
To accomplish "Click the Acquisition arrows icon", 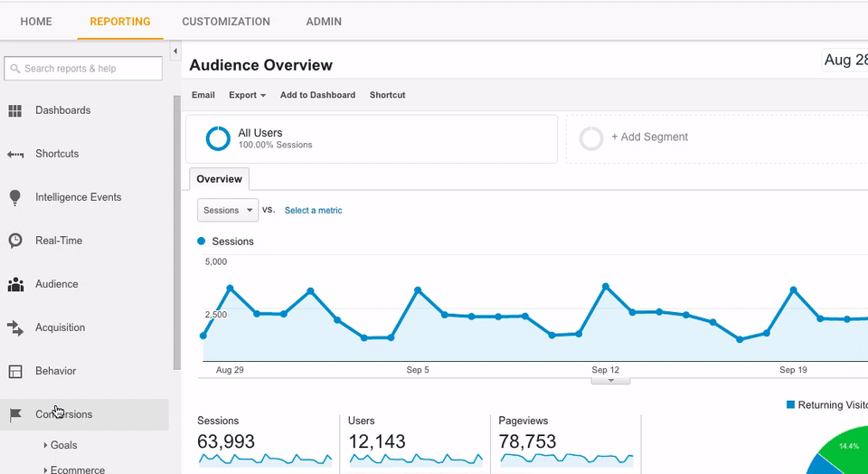I will [x=15, y=327].
